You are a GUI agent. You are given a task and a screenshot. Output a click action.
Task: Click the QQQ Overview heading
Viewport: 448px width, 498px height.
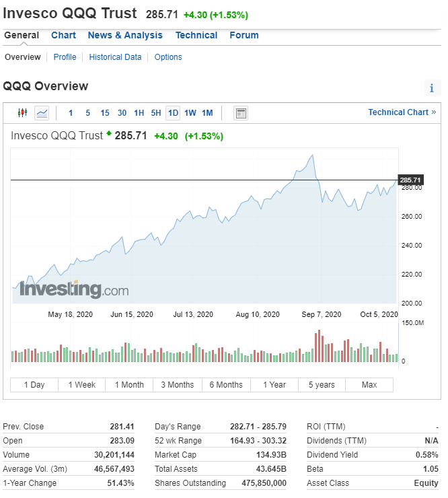click(x=45, y=86)
